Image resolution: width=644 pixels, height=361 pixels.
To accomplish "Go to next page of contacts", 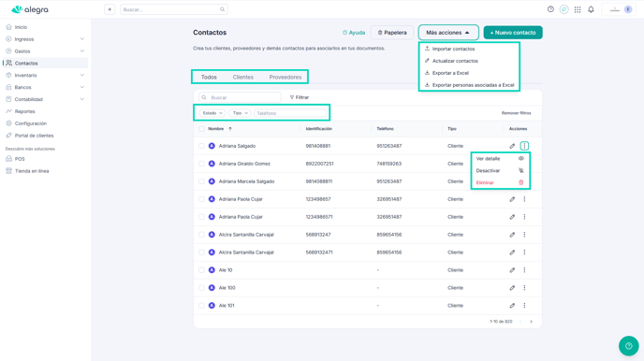I will point(531,322).
